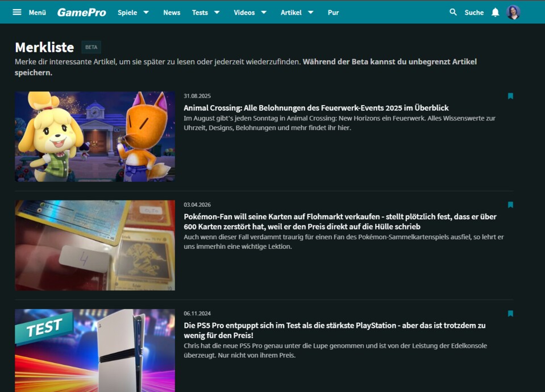The width and height of the screenshot is (545, 392).
Task: Open the Pur menu item
Action: tap(333, 12)
